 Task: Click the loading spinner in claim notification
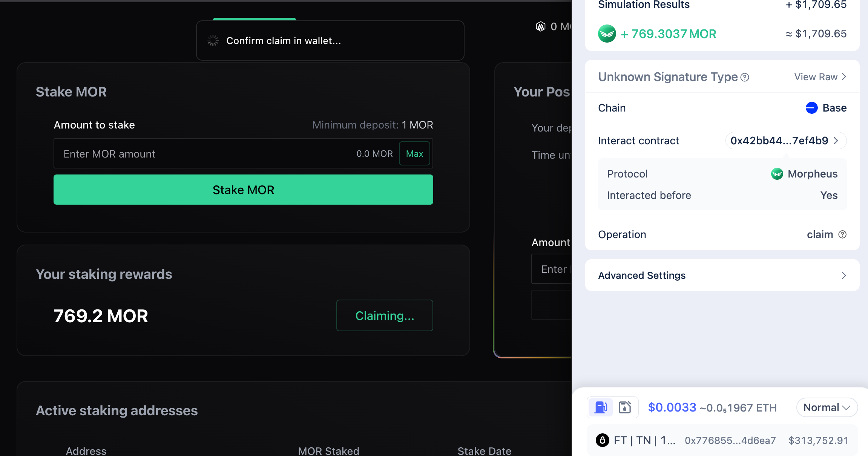click(213, 41)
